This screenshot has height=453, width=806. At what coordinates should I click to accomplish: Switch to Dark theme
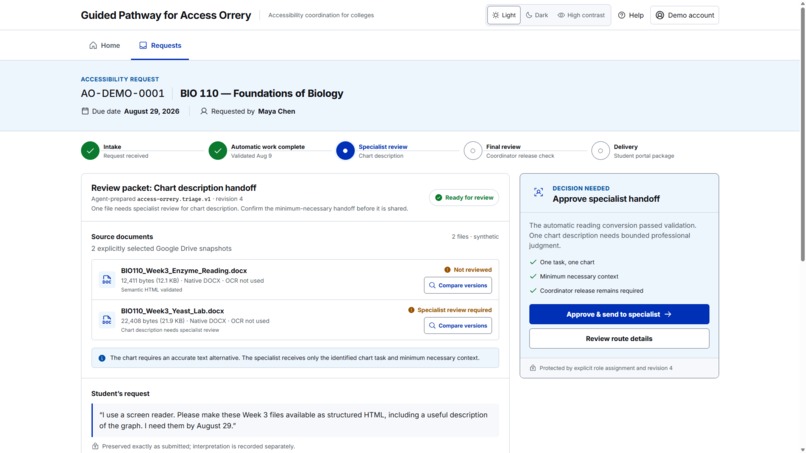pyautogui.click(x=537, y=15)
